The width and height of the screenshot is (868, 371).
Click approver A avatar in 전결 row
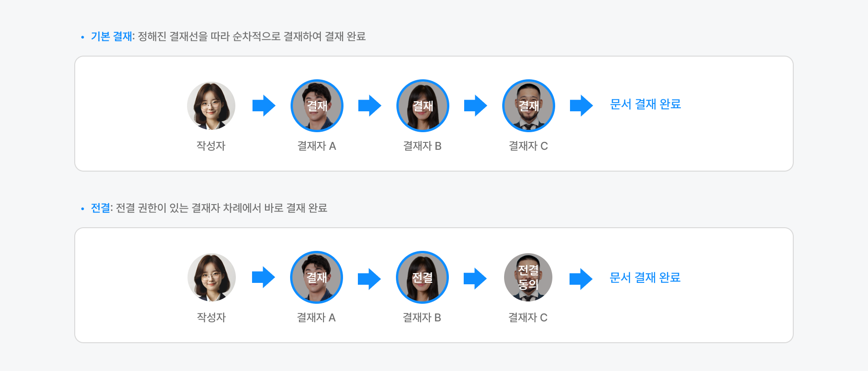click(x=317, y=277)
